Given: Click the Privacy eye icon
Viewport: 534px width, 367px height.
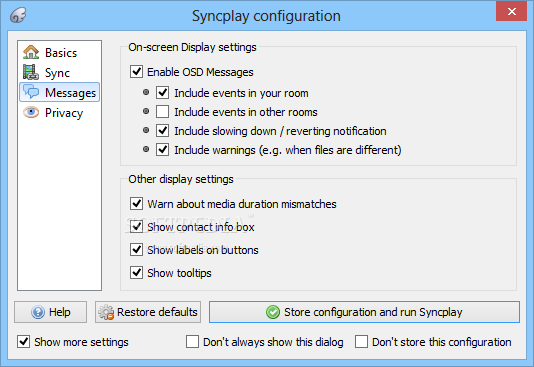Looking at the screenshot, I should coord(31,112).
